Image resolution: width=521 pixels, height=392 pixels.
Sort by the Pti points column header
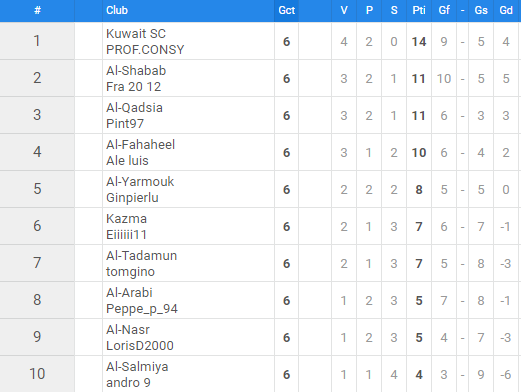coord(419,10)
